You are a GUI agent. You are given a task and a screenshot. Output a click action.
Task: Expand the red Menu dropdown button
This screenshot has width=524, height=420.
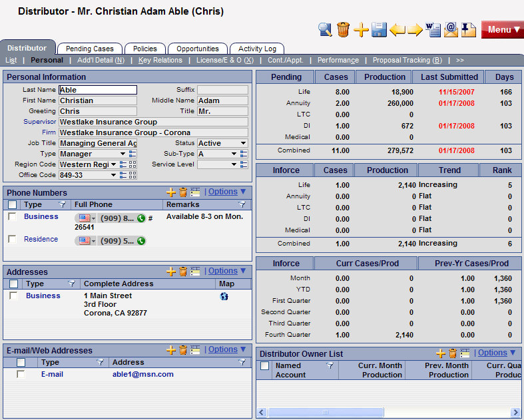(x=502, y=30)
